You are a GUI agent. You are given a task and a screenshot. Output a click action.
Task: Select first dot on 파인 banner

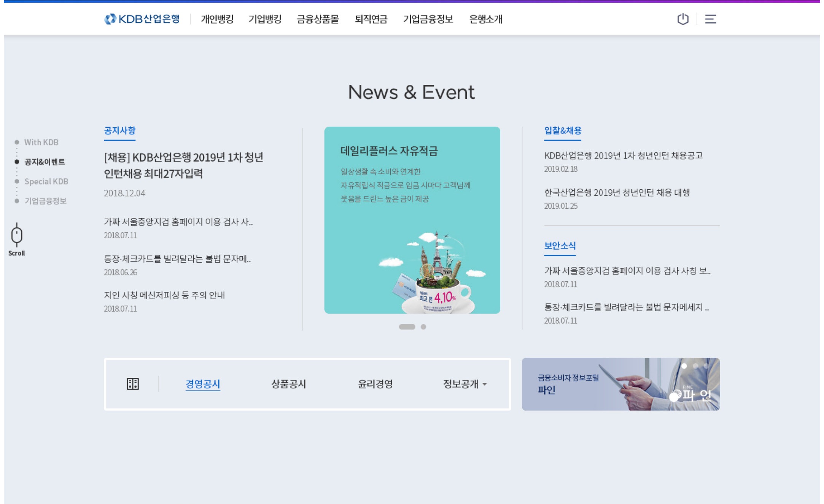click(x=684, y=366)
